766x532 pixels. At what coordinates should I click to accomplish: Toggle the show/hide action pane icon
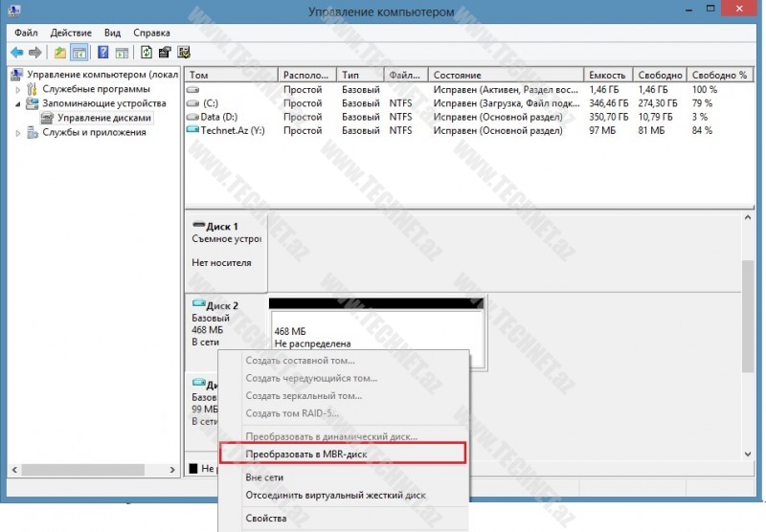pos(122,53)
